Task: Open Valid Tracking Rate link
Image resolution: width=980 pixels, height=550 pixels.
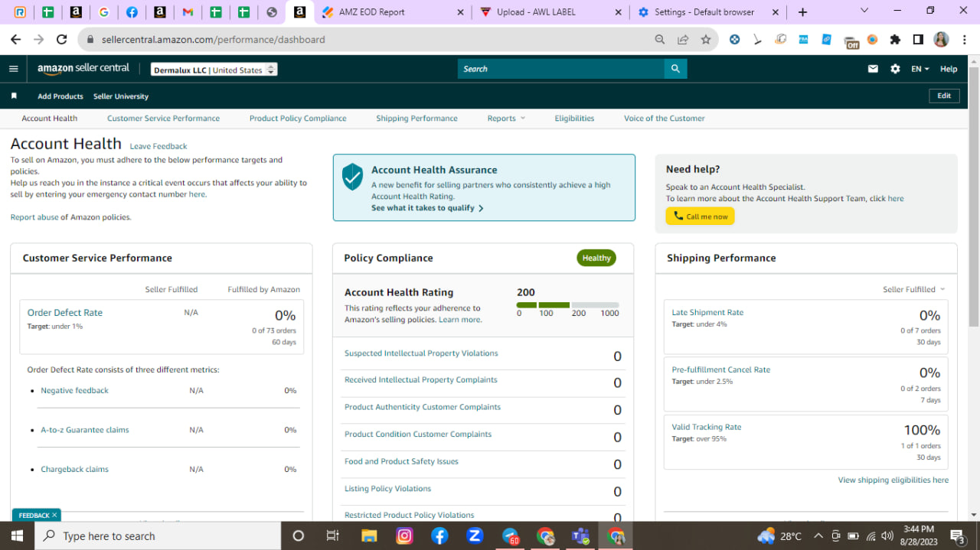Action: click(707, 427)
